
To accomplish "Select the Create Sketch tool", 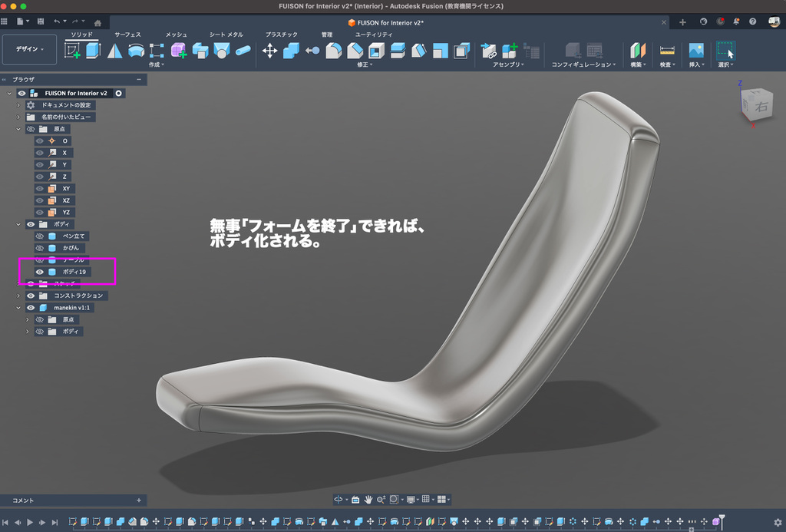I will tap(73, 51).
